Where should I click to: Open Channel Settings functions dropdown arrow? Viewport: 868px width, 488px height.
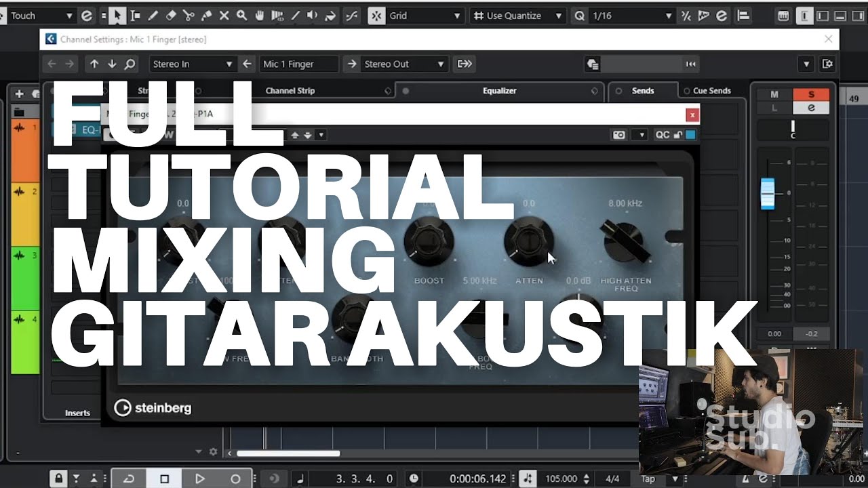point(806,64)
